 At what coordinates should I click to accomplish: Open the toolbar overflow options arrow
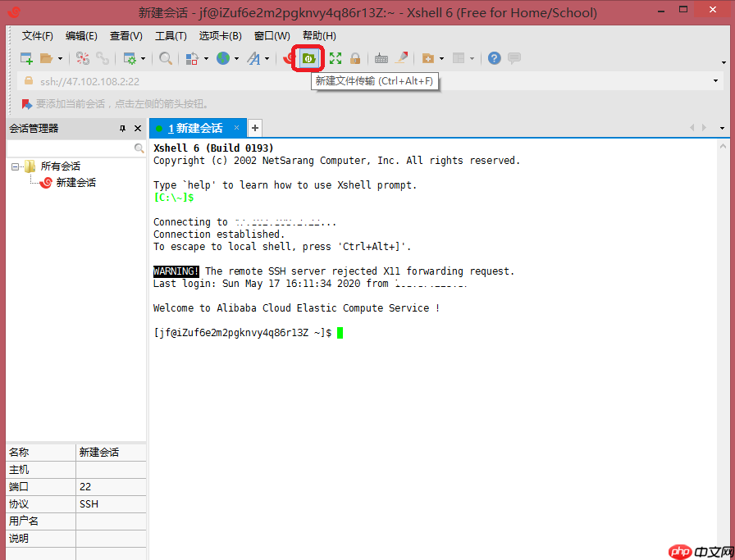(724, 62)
